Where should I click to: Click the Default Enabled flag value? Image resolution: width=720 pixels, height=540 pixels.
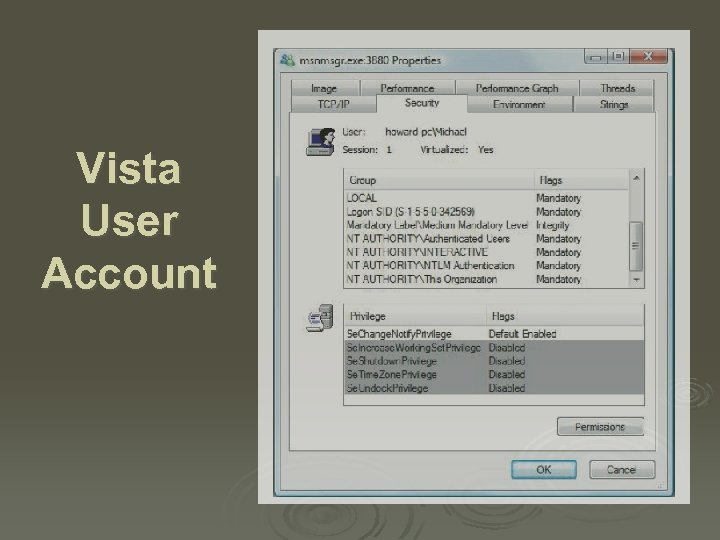tap(522, 334)
